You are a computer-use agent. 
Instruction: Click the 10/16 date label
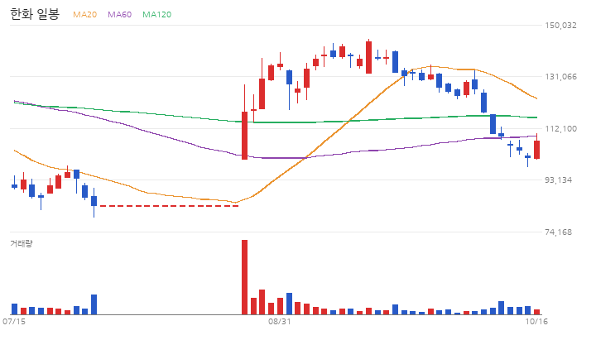click(536, 322)
